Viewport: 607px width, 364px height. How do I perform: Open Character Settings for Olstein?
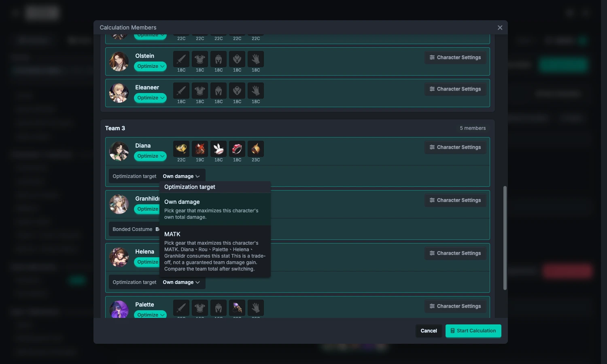click(455, 57)
